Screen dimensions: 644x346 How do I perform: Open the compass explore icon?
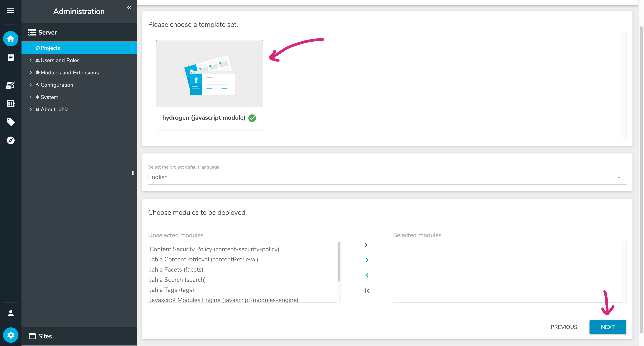11,140
